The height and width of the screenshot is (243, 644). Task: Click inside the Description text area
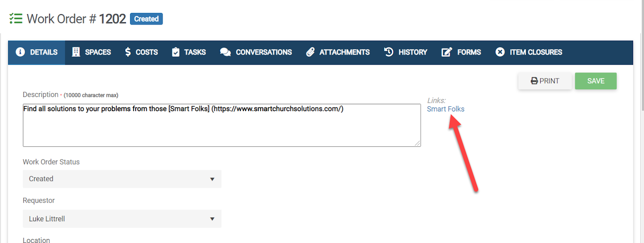point(221,127)
